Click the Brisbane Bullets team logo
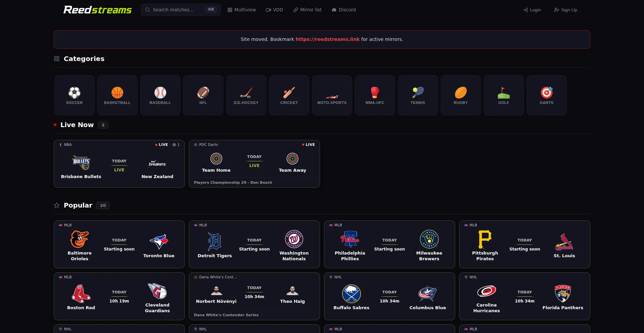 click(81, 163)
